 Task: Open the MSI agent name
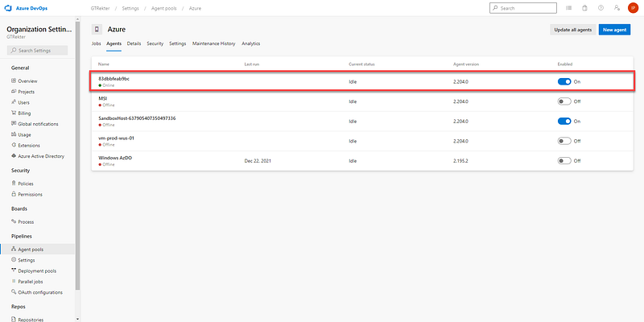(103, 98)
